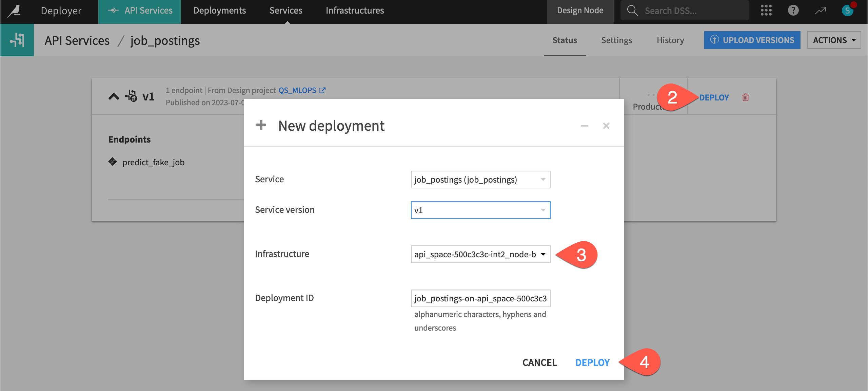The image size is (868, 391).
Task: Open the ACTIONS dropdown menu
Action: click(x=834, y=40)
